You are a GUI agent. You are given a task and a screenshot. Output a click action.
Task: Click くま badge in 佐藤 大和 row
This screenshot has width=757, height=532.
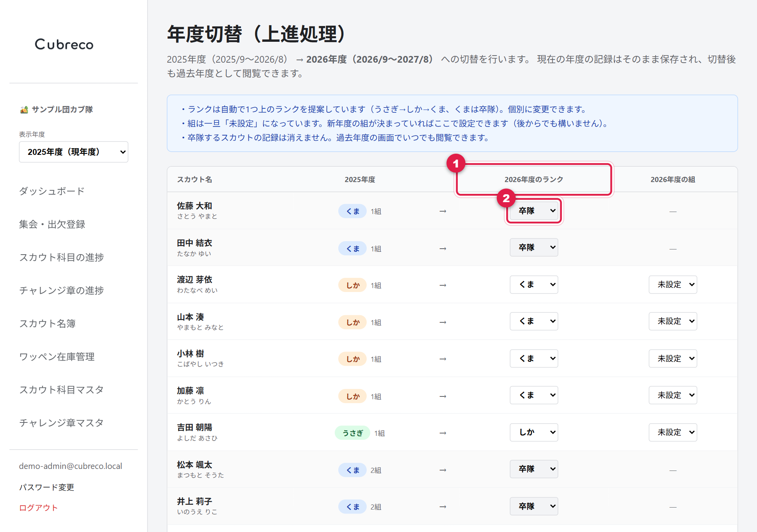352,211
